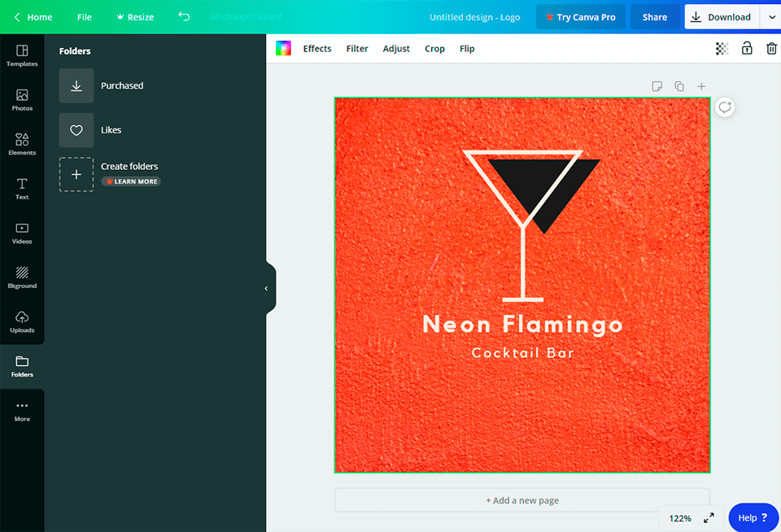
Task: Open the Likes folder
Action: (90, 130)
